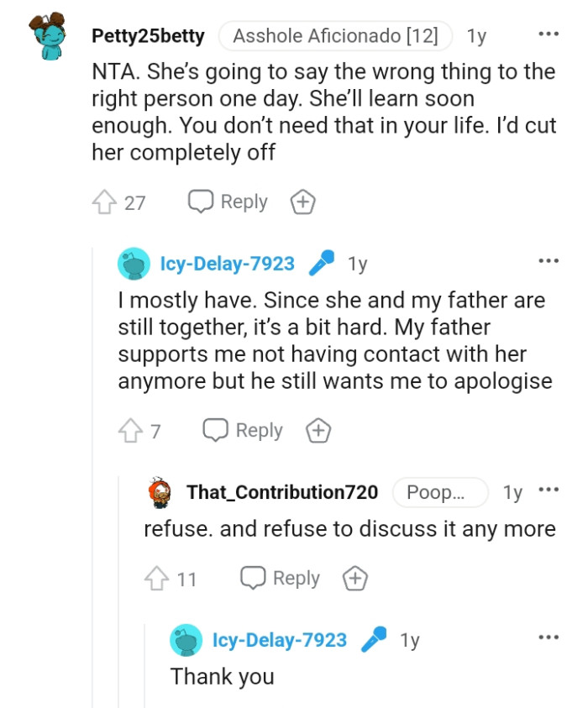
Task: Click the award icon under That_Contribution720's comment
Action: (x=354, y=578)
